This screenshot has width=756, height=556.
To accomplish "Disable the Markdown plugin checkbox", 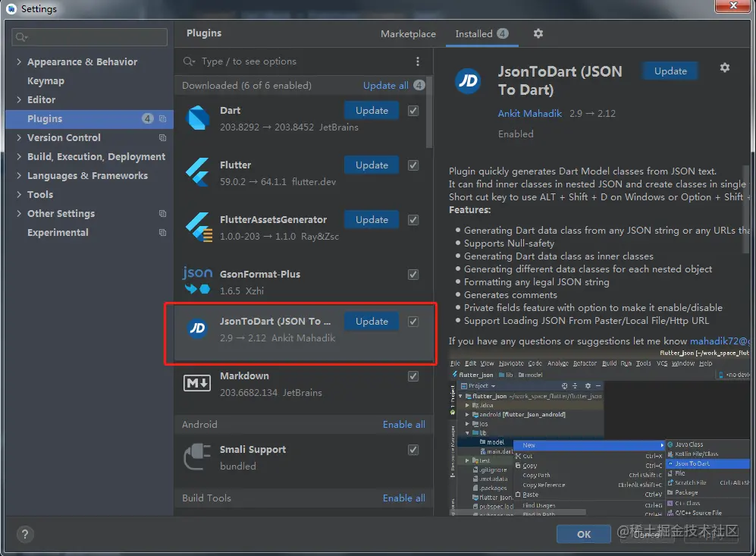I will coord(413,375).
